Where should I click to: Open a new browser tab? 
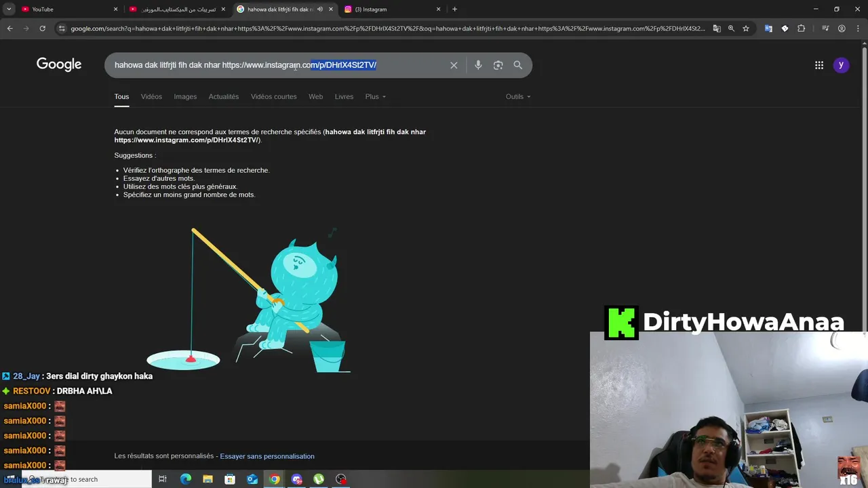click(x=454, y=9)
